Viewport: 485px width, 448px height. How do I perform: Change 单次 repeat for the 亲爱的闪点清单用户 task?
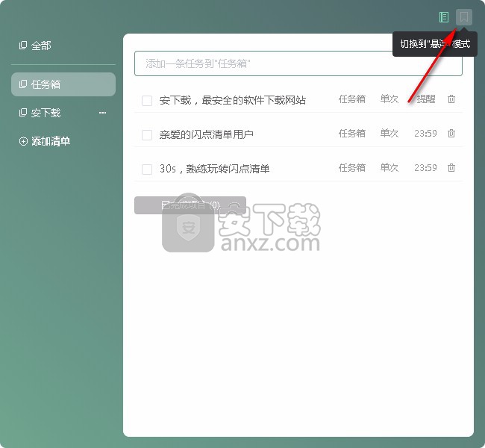point(389,134)
